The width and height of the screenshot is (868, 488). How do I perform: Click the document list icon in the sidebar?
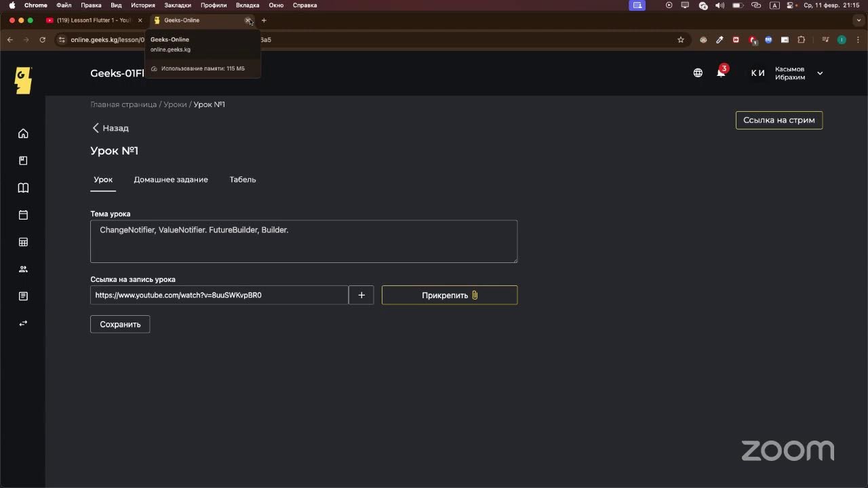(x=23, y=296)
